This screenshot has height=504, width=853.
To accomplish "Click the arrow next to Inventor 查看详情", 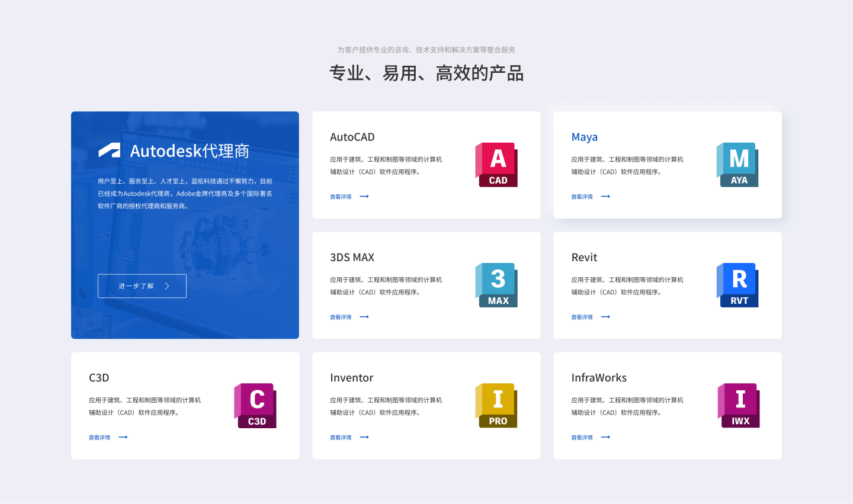I will (364, 437).
